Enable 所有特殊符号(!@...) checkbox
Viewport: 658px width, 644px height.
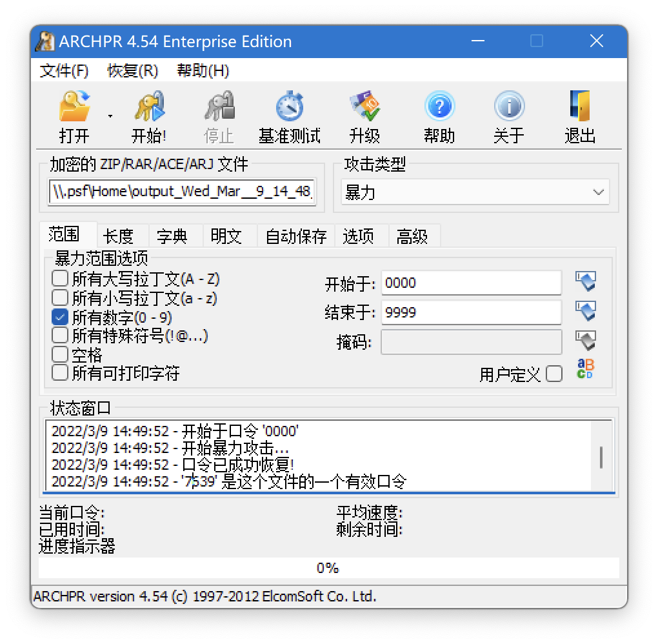(60, 336)
